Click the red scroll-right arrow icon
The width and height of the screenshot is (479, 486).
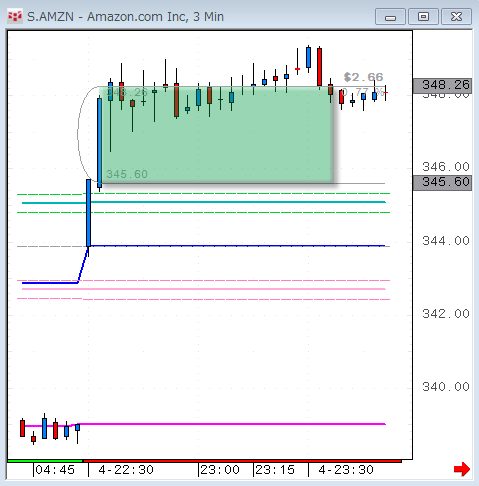click(462, 469)
